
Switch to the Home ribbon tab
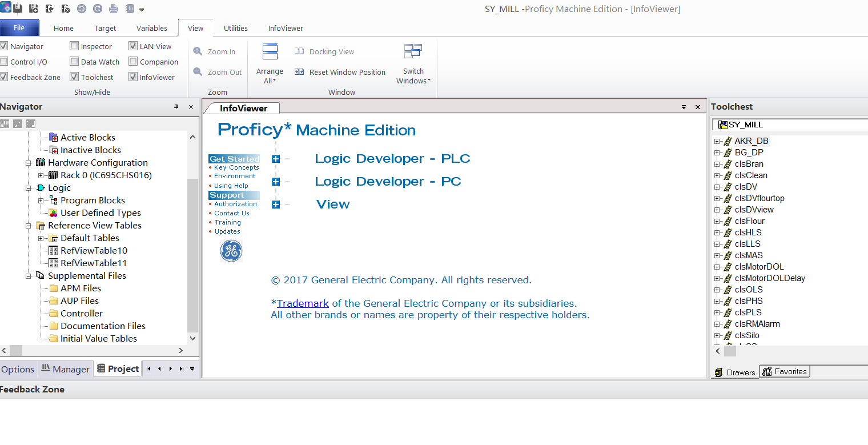(x=63, y=28)
